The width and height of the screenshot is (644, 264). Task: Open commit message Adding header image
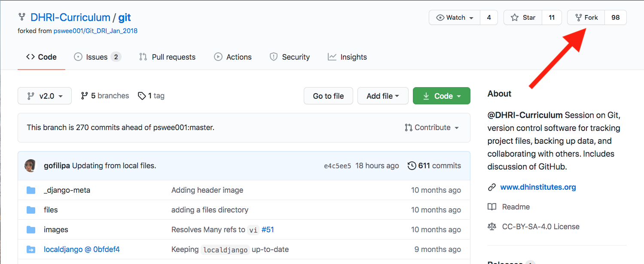click(207, 190)
